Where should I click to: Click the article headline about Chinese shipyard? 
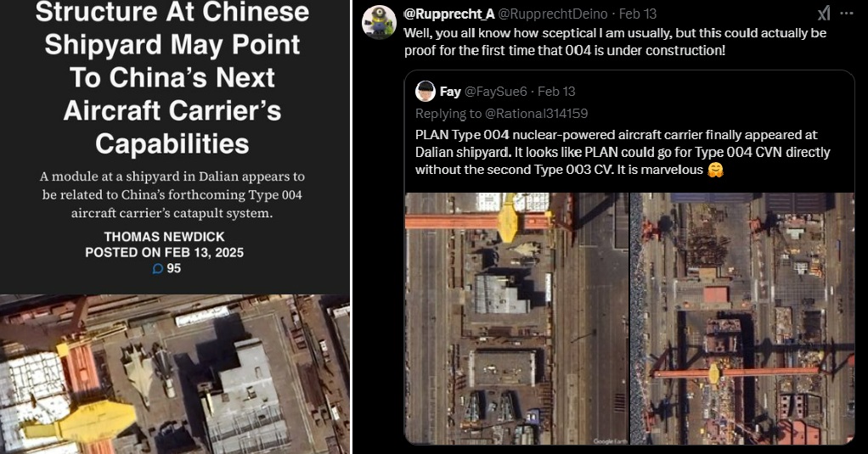pos(172,78)
